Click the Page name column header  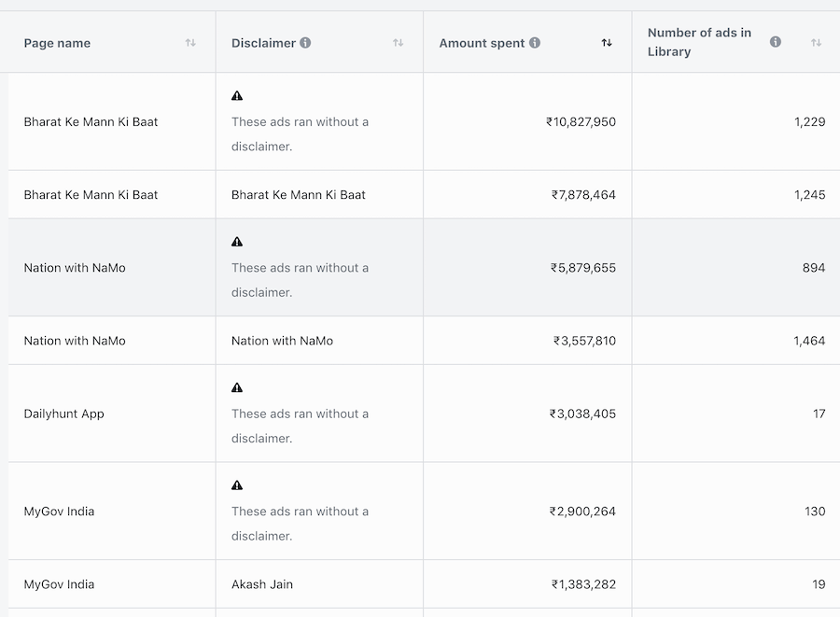(57, 43)
